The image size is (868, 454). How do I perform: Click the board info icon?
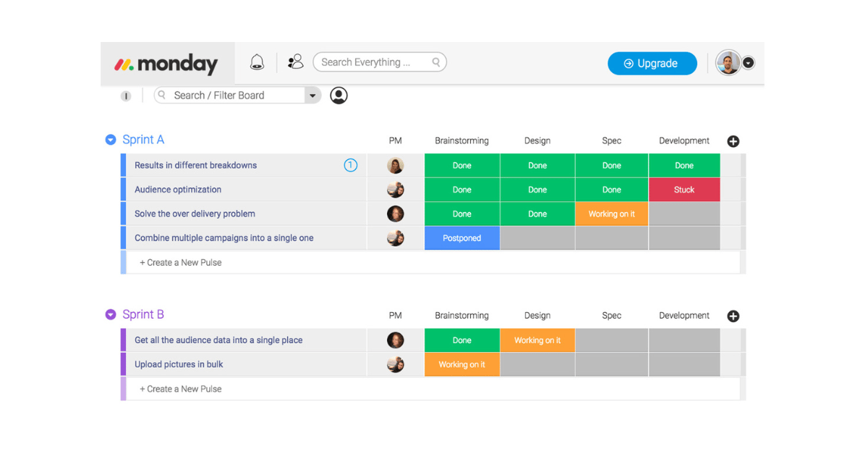126,96
